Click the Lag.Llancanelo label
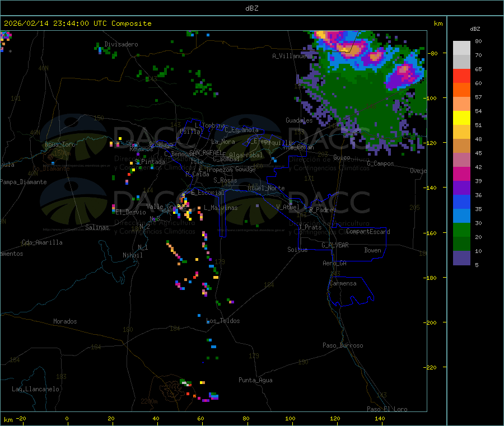Viewport: 504px width, 426px height. tap(35, 389)
